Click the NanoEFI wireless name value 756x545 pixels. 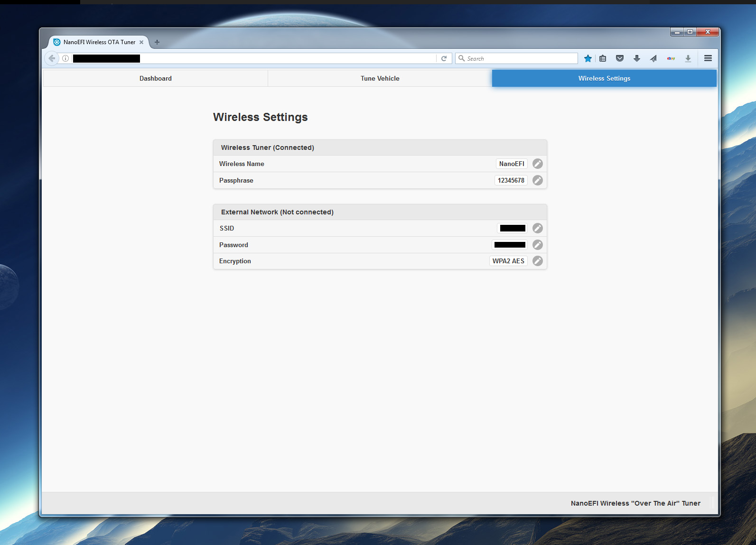512,164
